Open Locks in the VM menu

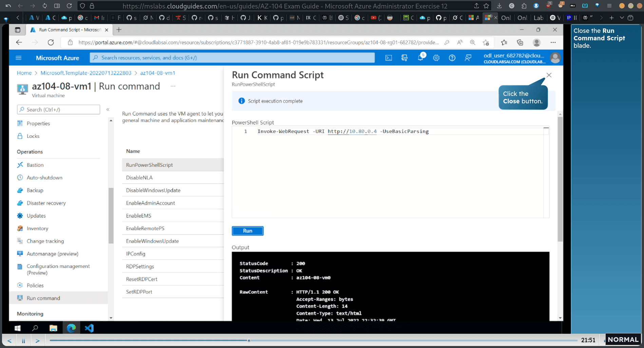(33, 136)
